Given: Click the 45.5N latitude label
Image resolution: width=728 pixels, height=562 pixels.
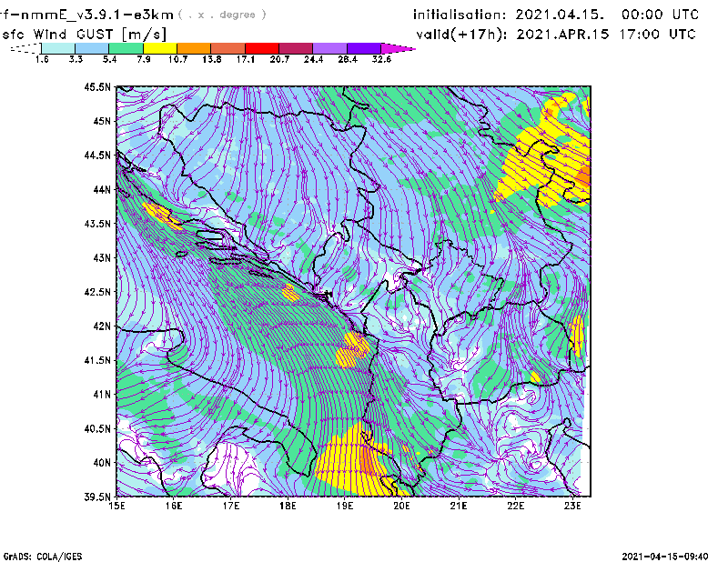Looking at the screenshot, I should [97, 86].
